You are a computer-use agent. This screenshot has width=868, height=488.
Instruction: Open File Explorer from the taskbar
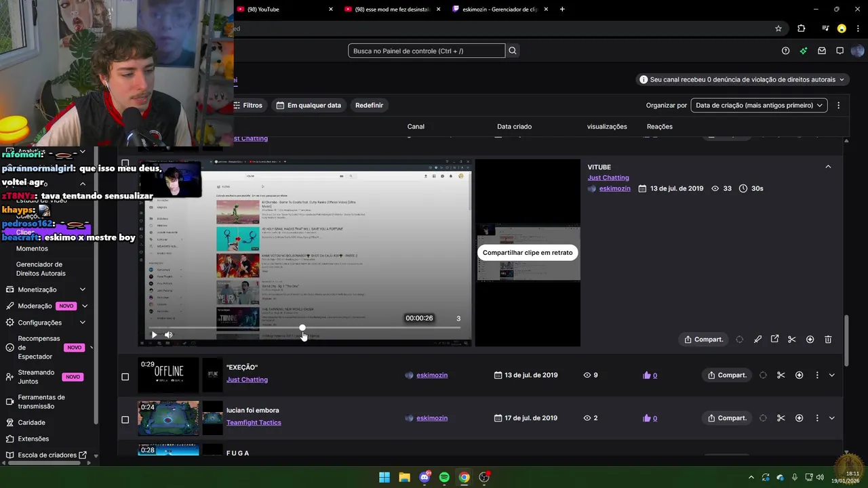[x=404, y=477]
